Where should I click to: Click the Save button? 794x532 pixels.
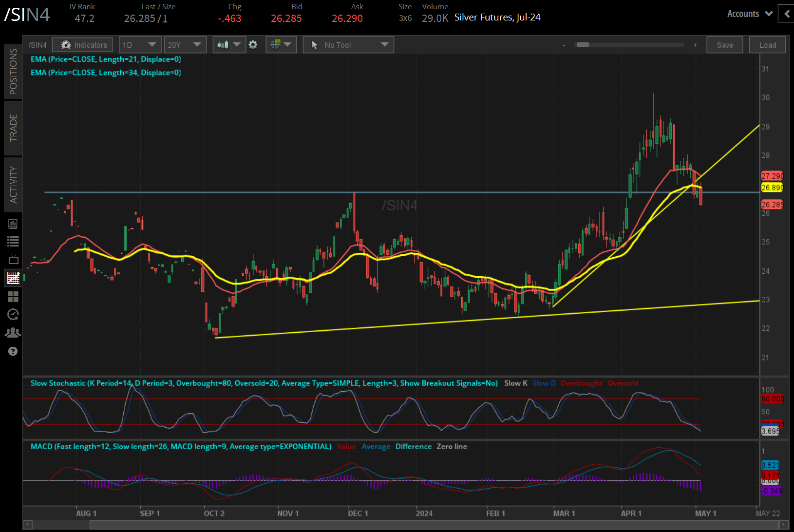(724, 44)
